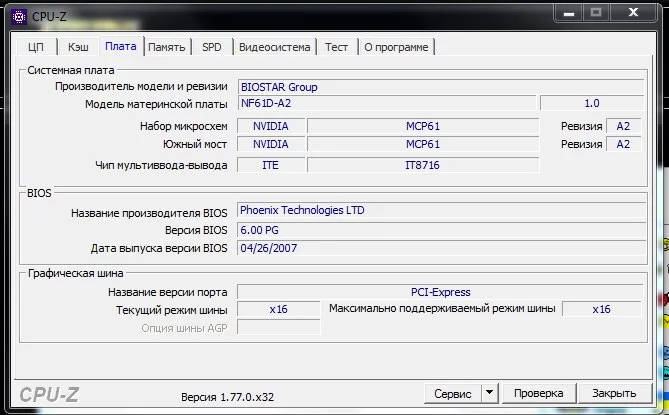Screen dimensions: 669x415
Task: Click the Закрыть button
Action: coord(613,394)
